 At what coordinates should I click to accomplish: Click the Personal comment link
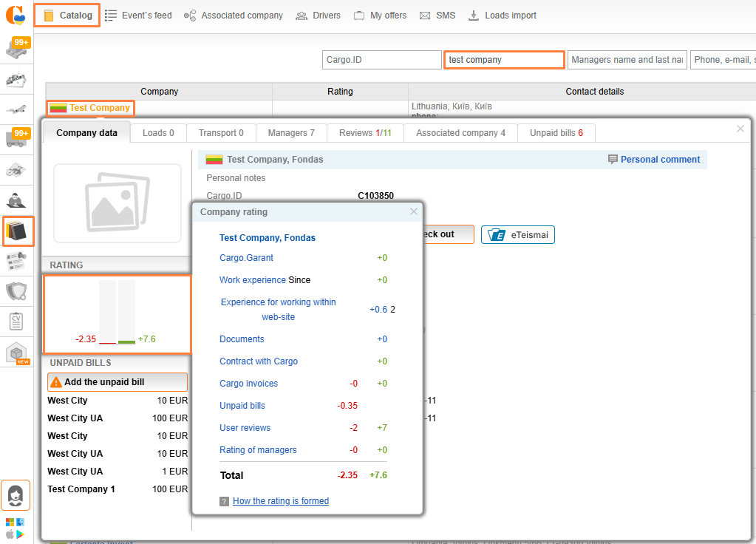653,160
